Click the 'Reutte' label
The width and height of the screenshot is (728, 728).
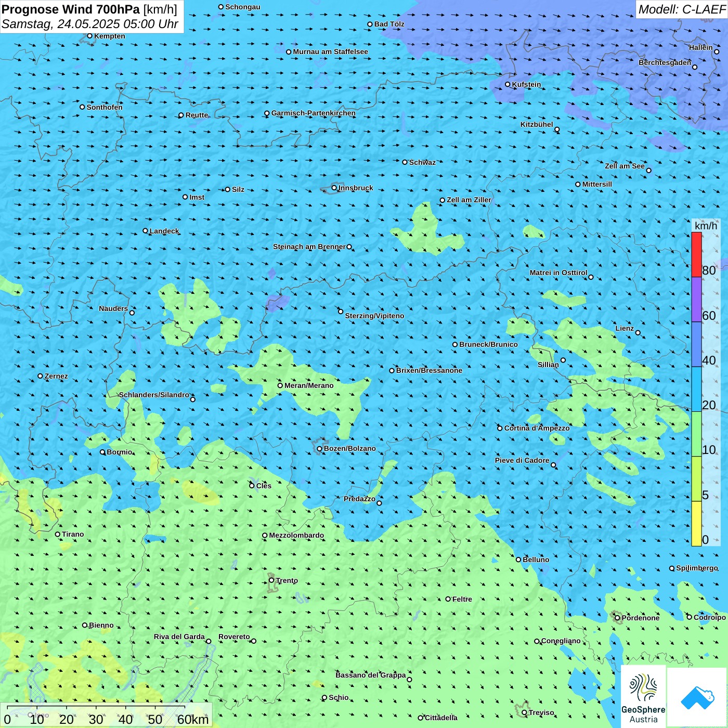pos(197,115)
